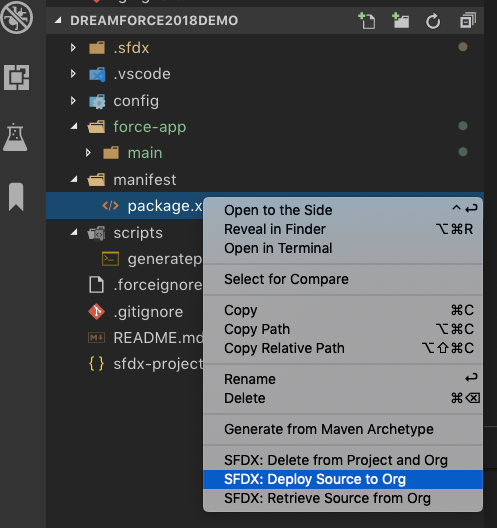Click the manifest open folder icon
Screen dimensions: 497x528
(96, 180)
